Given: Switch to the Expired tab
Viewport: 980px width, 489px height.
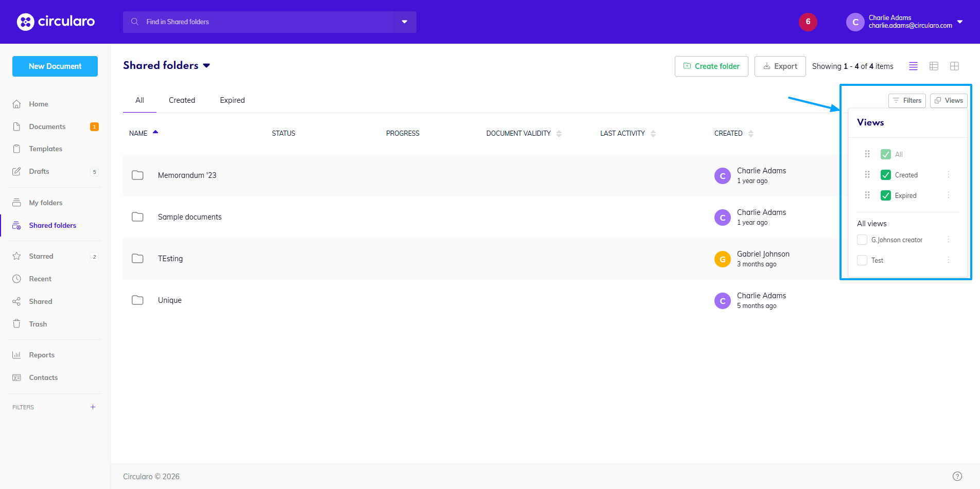Looking at the screenshot, I should click(x=232, y=100).
